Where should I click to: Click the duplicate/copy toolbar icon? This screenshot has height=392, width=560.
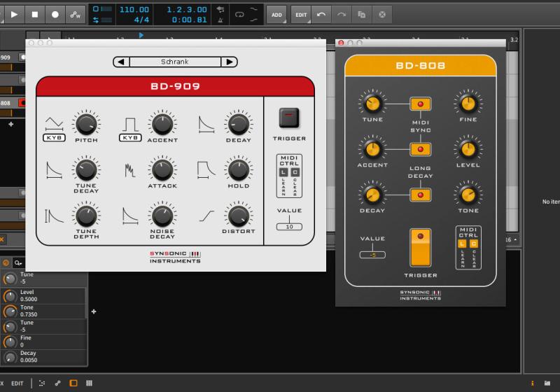[x=362, y=15]
